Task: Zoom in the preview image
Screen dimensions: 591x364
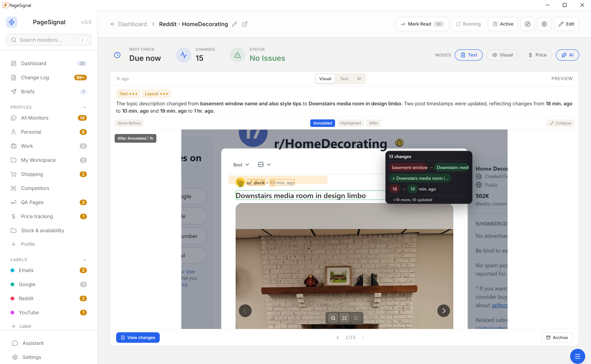Action: pos(356,318)
